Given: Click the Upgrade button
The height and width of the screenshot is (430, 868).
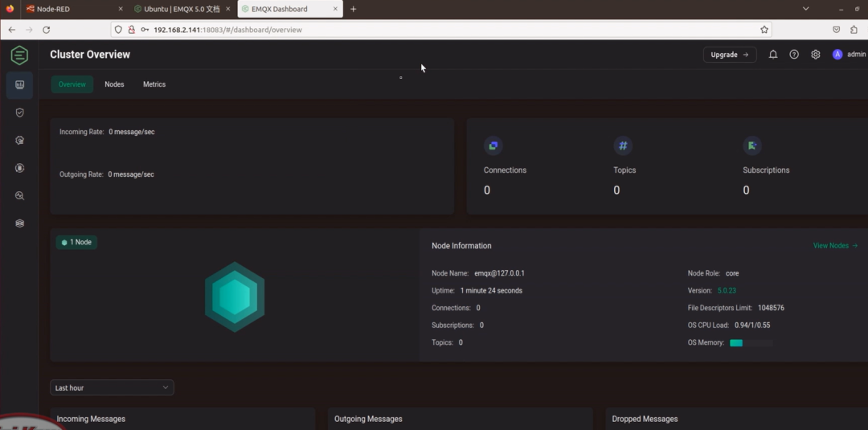Looking at the screenshot, I should click(x=730, y=54).
